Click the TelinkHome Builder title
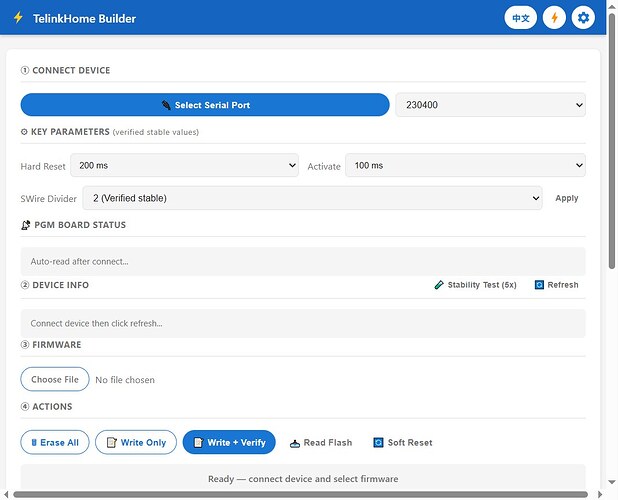 click(84, 19)
